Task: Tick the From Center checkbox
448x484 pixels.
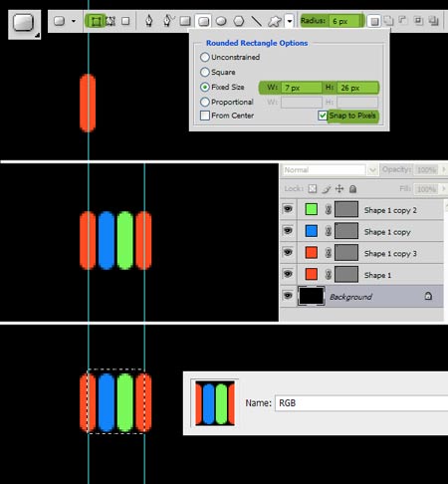Action: 205,116
